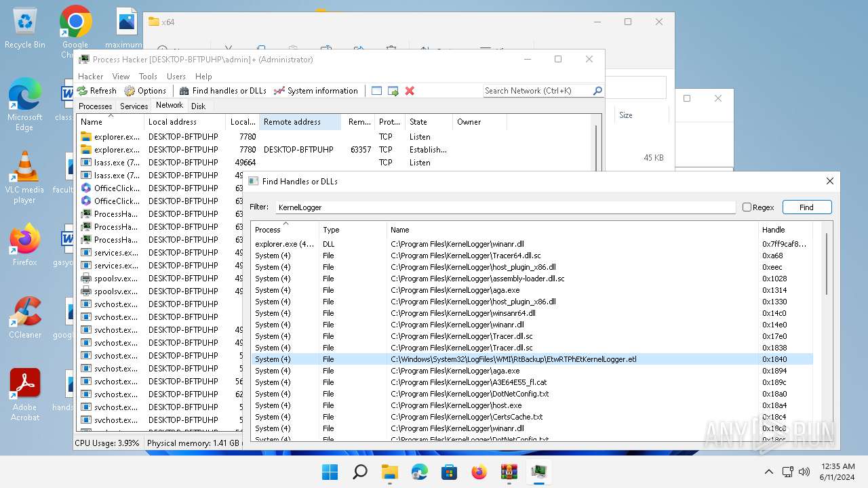Select the EtwRTPhEtKernelLogger.etl result row
The image size is (868, 488).
[x=532, y=359]
